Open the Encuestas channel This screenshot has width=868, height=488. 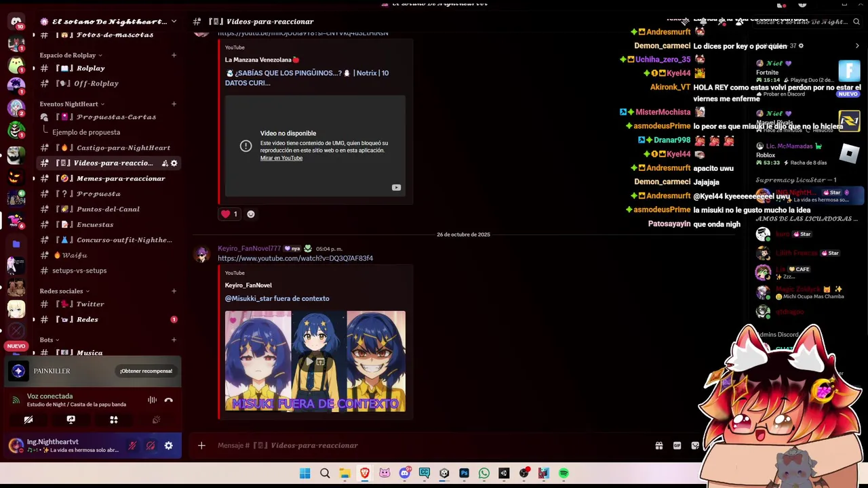pyautogui.click(x=108, y=224)
